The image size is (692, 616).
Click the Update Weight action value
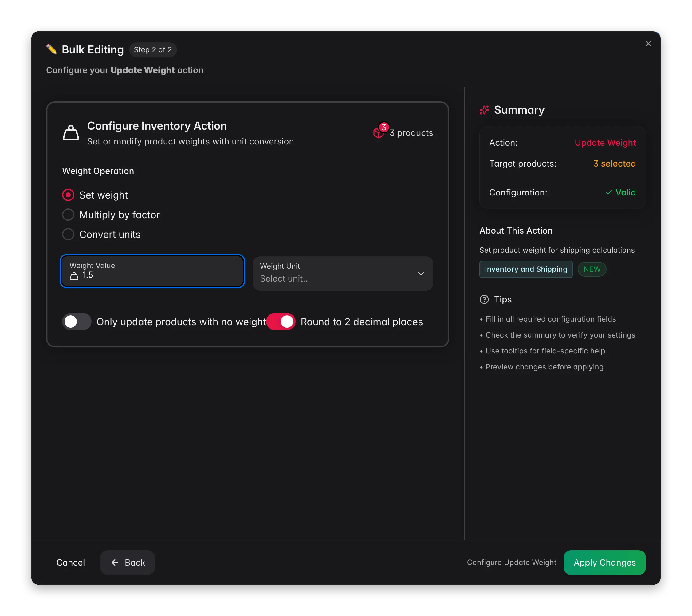605,143
